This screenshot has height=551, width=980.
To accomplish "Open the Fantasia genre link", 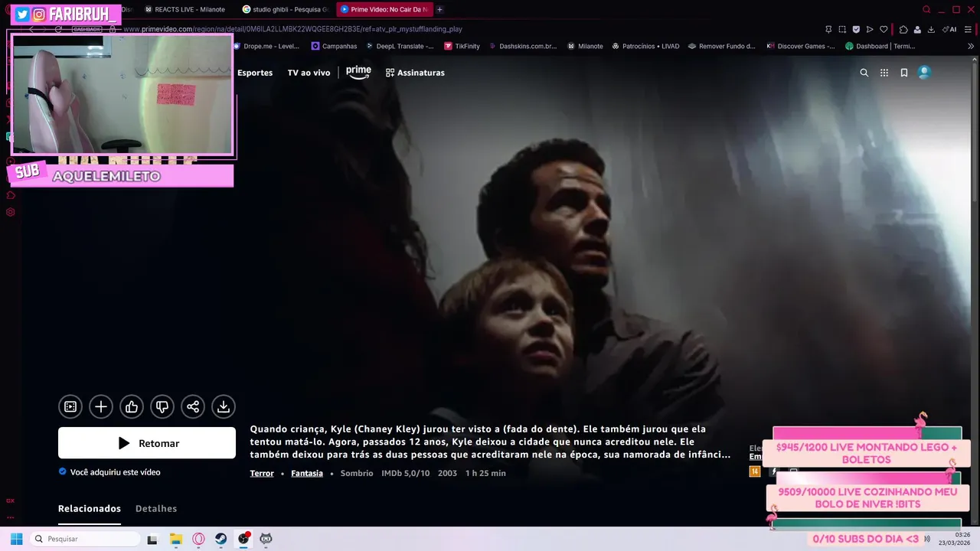I will click(307, 474).
